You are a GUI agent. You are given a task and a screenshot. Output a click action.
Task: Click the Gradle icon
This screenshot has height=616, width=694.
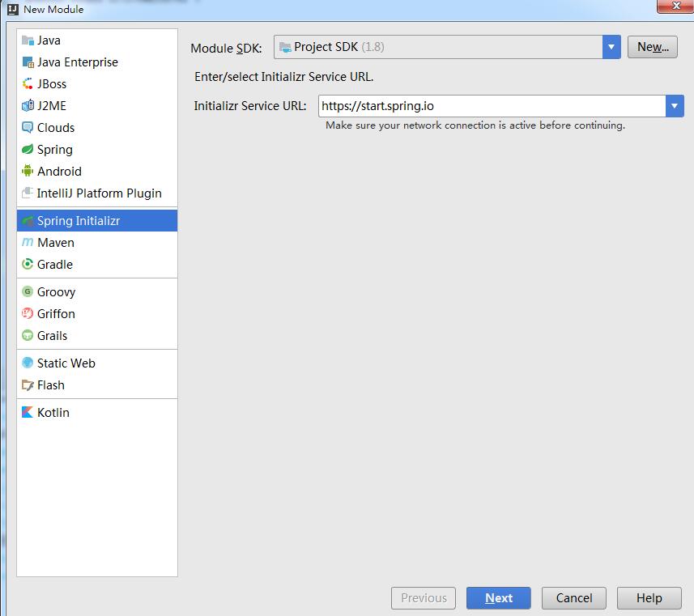[28, 264]
